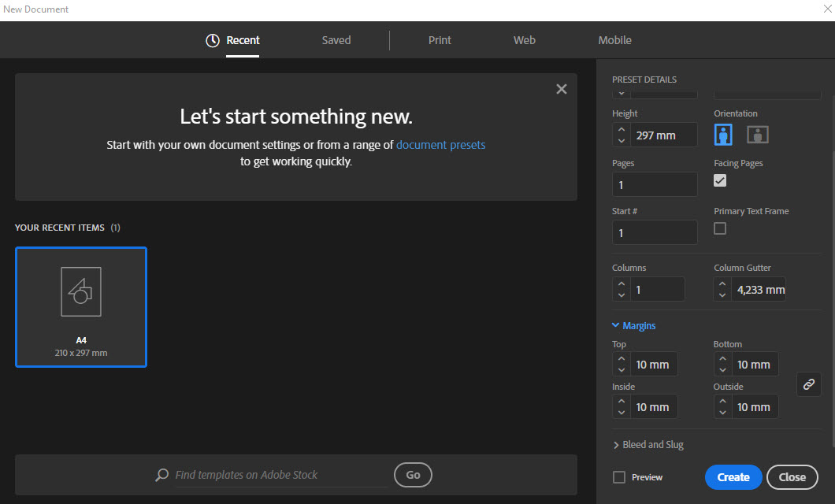835x504 pixels.
Task: Follow the 'document presets' link
Action: click(x=440, y=145)
